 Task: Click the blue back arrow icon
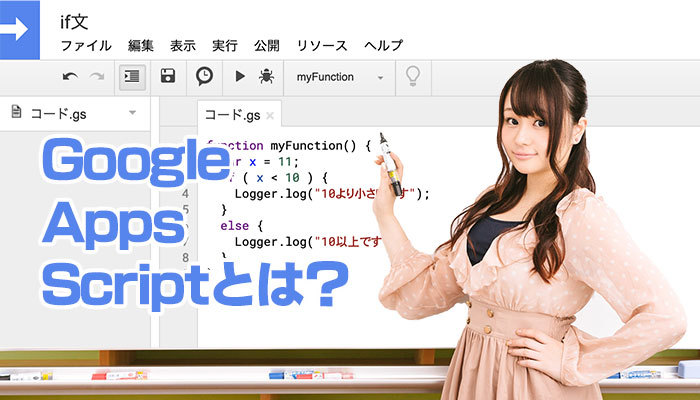(x=20, y=29)
